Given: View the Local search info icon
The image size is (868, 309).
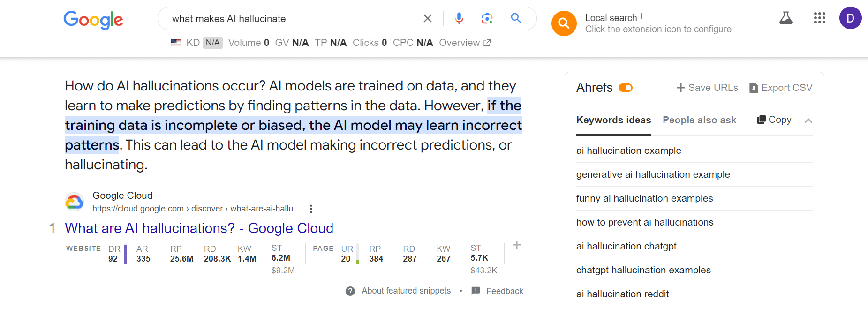Looking at the screenshot, I should pyautogui.click(x=642, y=16).
